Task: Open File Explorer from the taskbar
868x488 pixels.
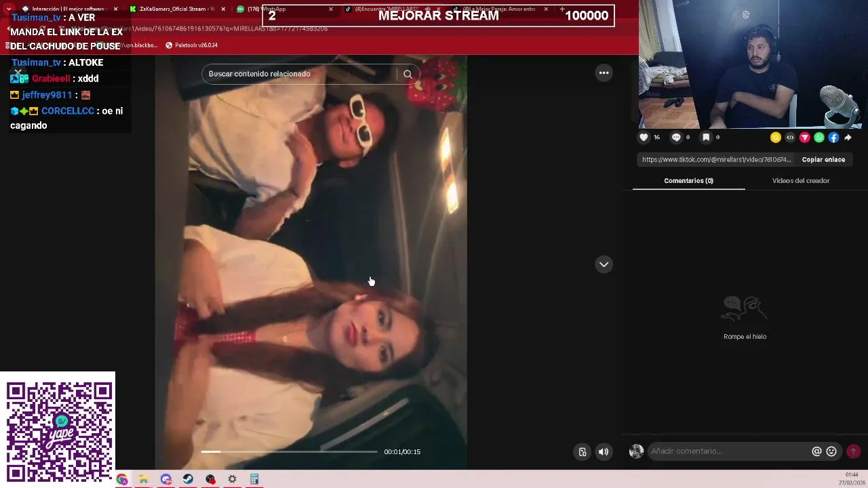Action: [144, 479]
